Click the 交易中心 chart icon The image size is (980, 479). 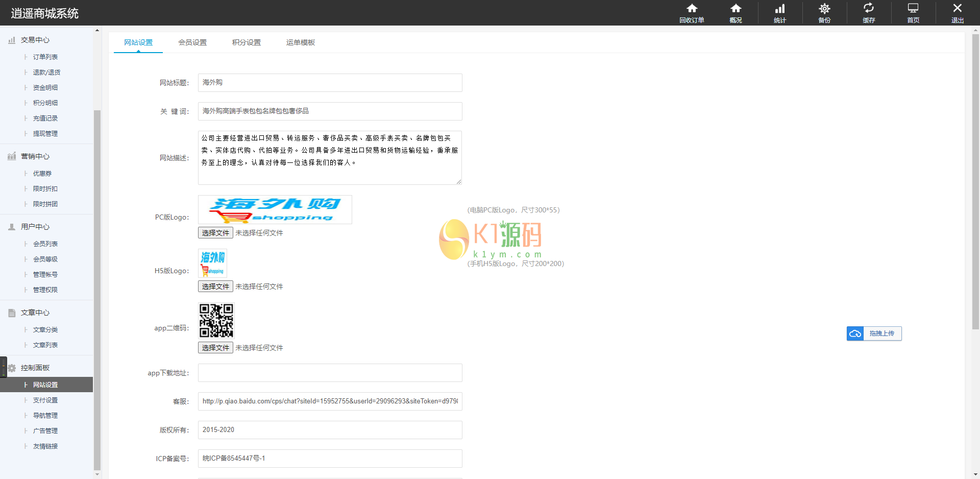tap(12, 40)
